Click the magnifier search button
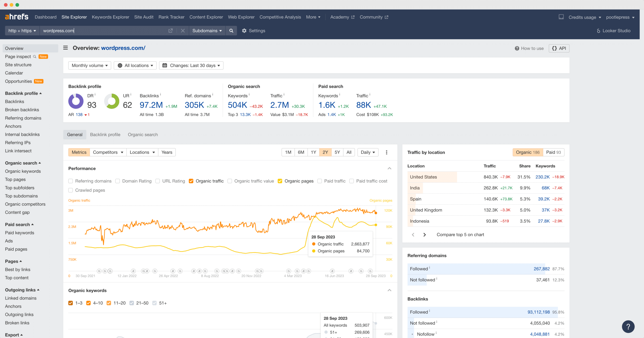 (231, 31)
